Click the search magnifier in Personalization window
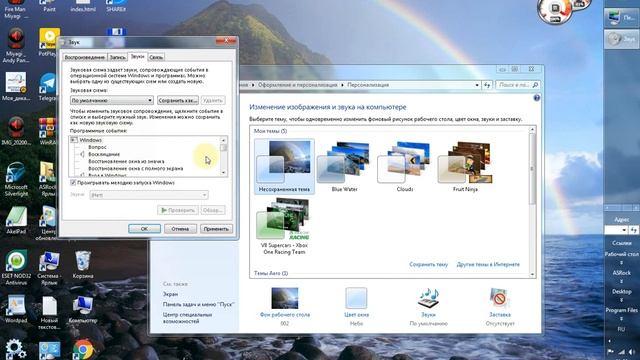 tap(535, 85)
